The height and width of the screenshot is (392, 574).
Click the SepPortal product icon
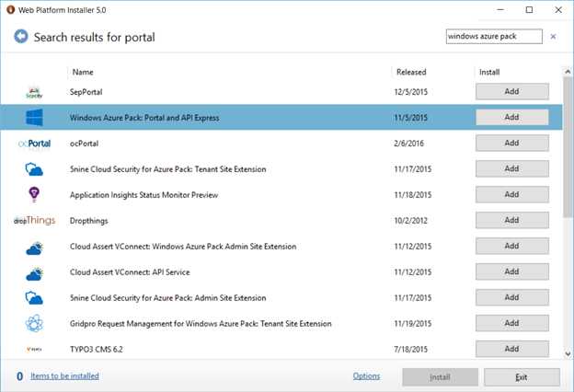pos(34,92)
